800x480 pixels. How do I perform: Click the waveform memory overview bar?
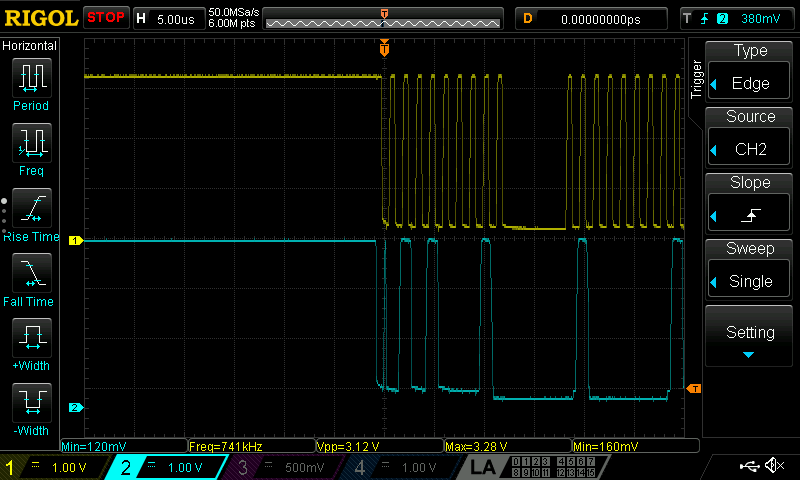click(x=383, y=19)
